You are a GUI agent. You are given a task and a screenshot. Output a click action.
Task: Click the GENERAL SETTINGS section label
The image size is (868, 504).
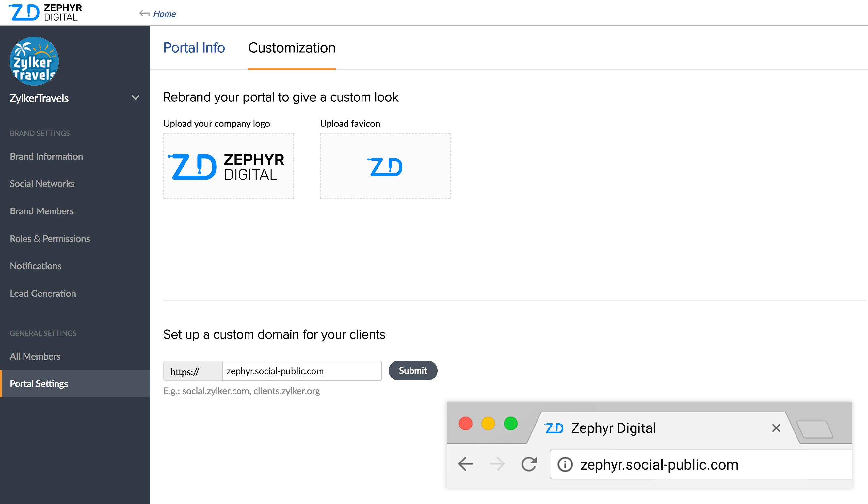pos(43,333)
